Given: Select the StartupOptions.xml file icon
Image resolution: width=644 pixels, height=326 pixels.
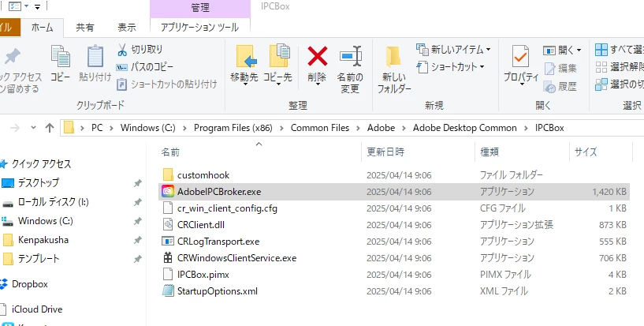Looking at the screenshot, I should click(x=168, y=291).
